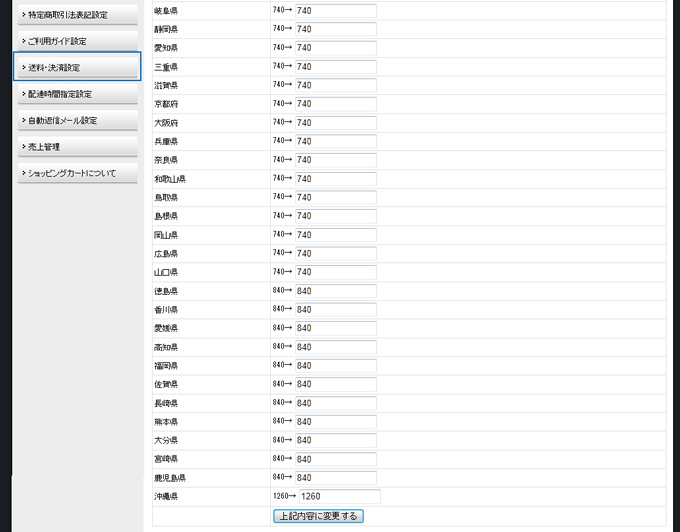The width and height of the screenshot is (680, 532).
Task: Click the 徳島県 fee input field
Action: pyautogui.click(x=335, y=291)
